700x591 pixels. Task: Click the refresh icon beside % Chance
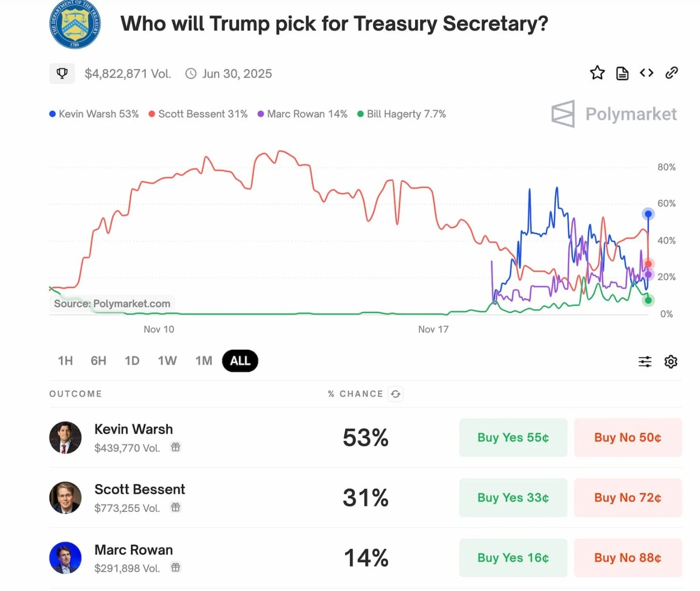coord(396,394)
